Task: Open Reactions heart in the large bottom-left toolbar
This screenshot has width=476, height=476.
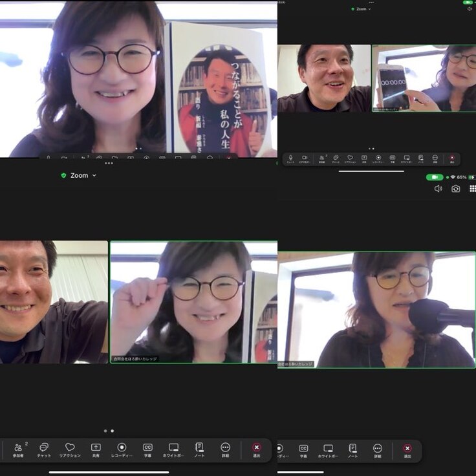Action: pos(70,448)
